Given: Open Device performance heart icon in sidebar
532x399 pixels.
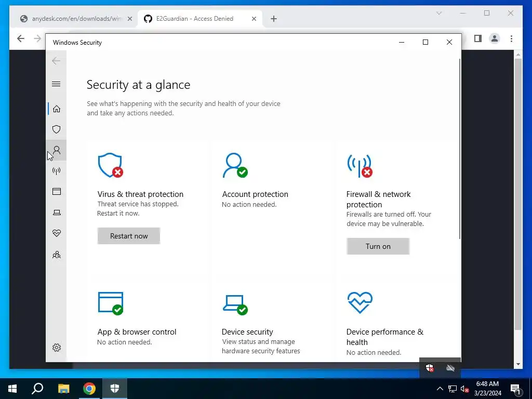Looking at the screenshot, I should [x=56, y=233].
